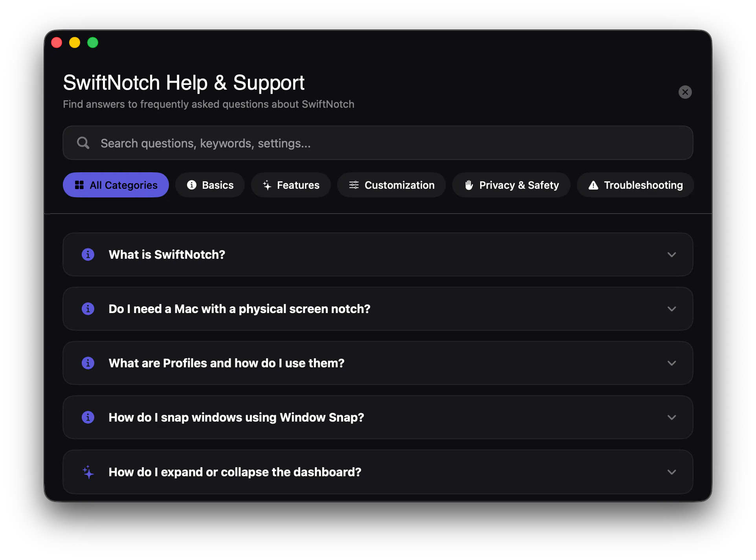Click the search magnifier icon
The height and width of the screenshot is (560, 756).
point(83,143)
